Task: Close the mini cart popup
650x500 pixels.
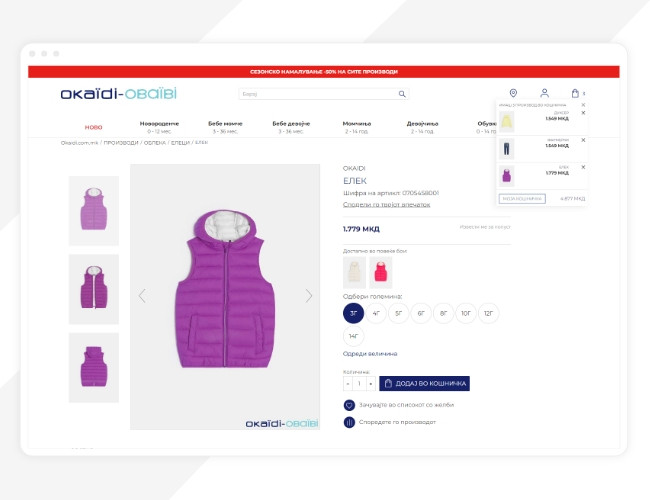Action: point(583,105)
